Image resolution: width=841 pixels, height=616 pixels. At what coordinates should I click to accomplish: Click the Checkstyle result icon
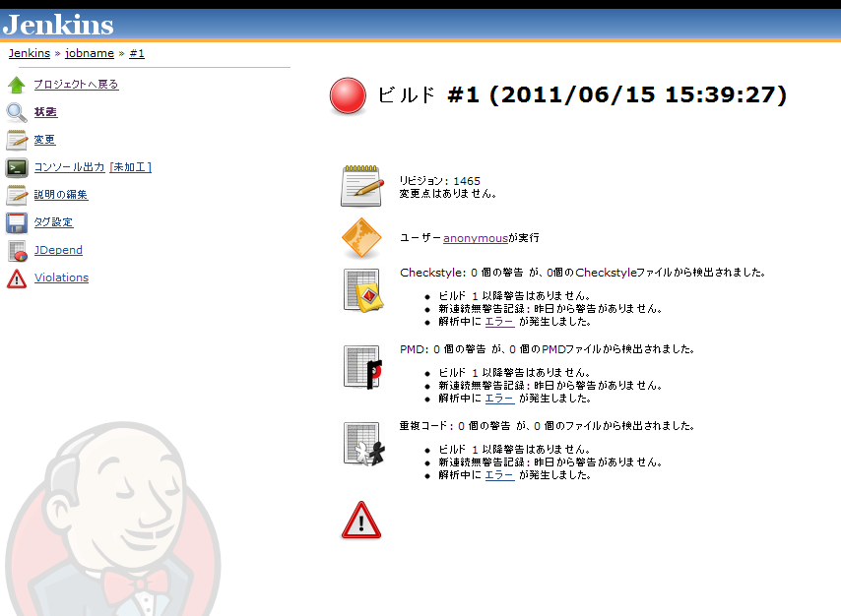click(362, 290)
